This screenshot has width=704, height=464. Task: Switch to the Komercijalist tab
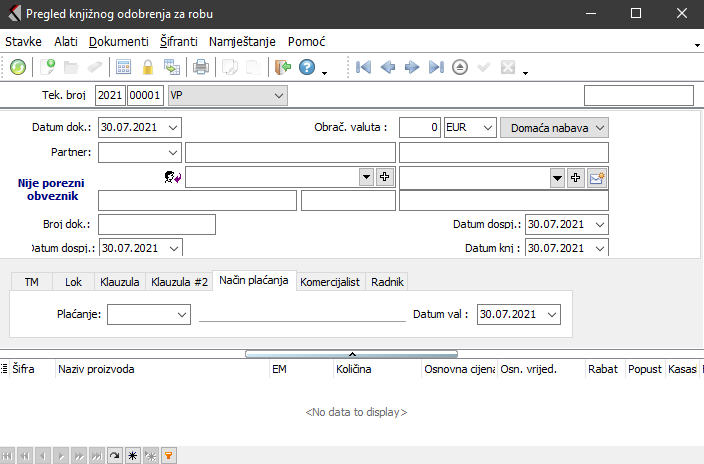[x=330, y=282]
